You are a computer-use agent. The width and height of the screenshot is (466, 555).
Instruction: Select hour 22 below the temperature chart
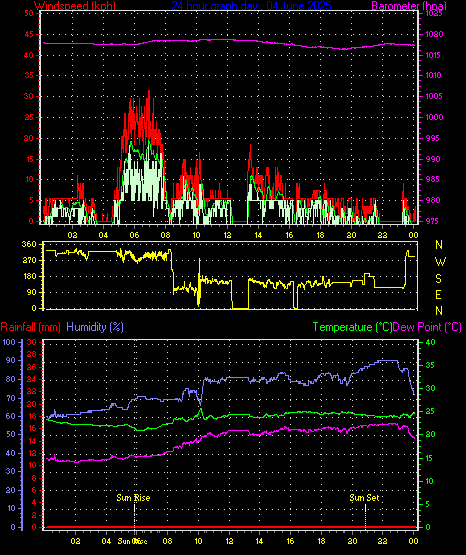click(x=382, y=541)
